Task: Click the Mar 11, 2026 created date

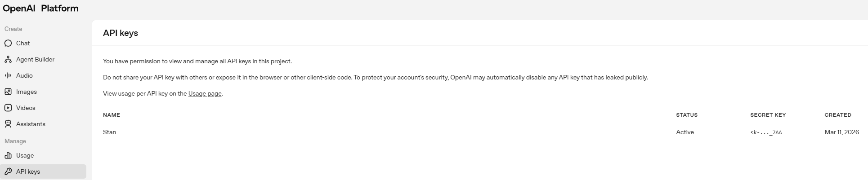Action: 841,132
